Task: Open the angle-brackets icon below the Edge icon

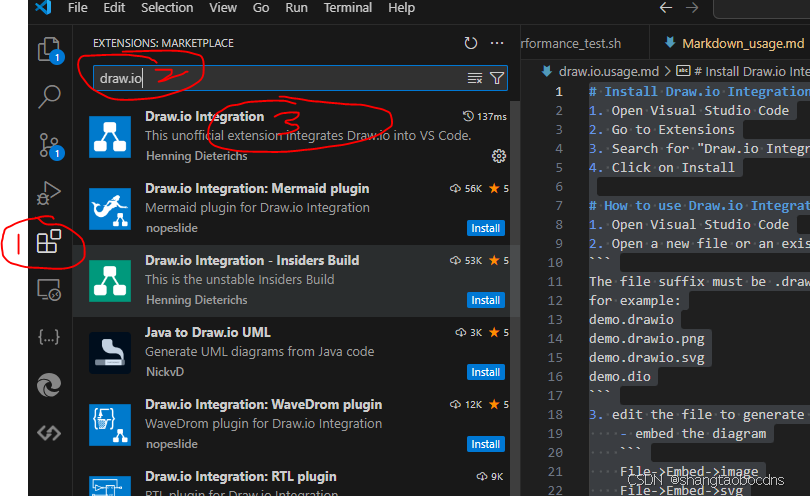Action: click(x=49, y=433)
